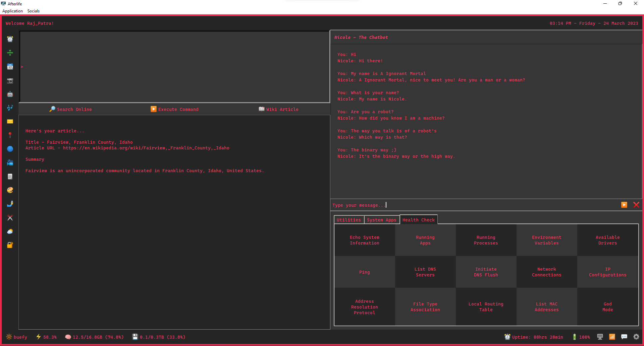Click the floppy disk storage icon
This screenshot has width=644, height=346.
tap(135, 337)
